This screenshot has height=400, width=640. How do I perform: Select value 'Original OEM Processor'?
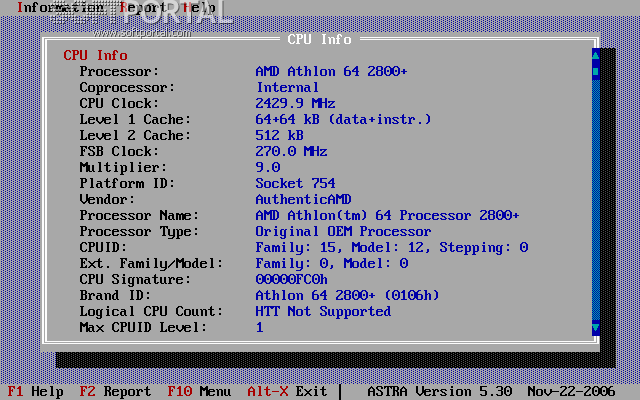pos(343,231)
